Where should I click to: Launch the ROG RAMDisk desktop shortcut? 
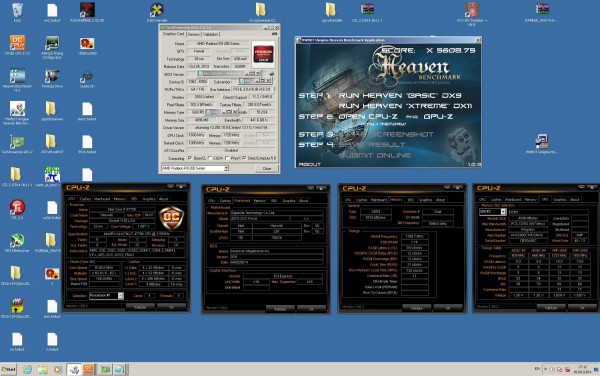pos(87,10)
